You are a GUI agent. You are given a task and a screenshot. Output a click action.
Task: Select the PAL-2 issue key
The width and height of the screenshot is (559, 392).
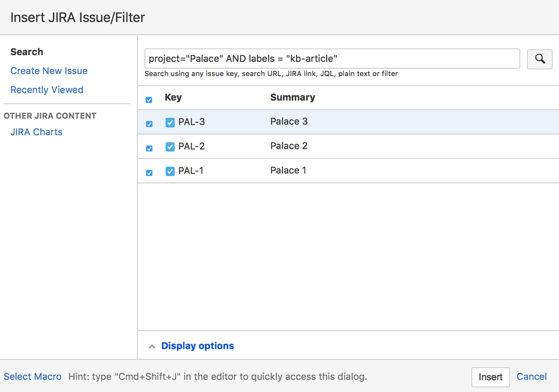coord(191,147)
